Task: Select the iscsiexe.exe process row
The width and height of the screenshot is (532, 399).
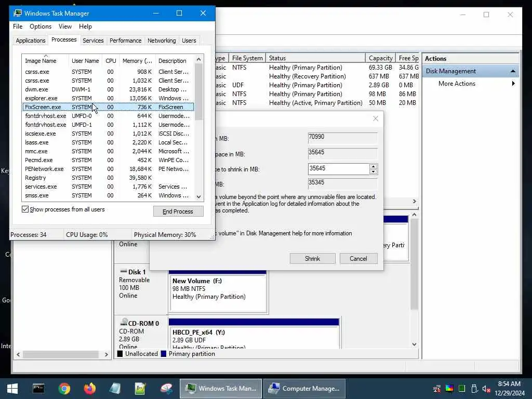Action: [x=108, y=134]
